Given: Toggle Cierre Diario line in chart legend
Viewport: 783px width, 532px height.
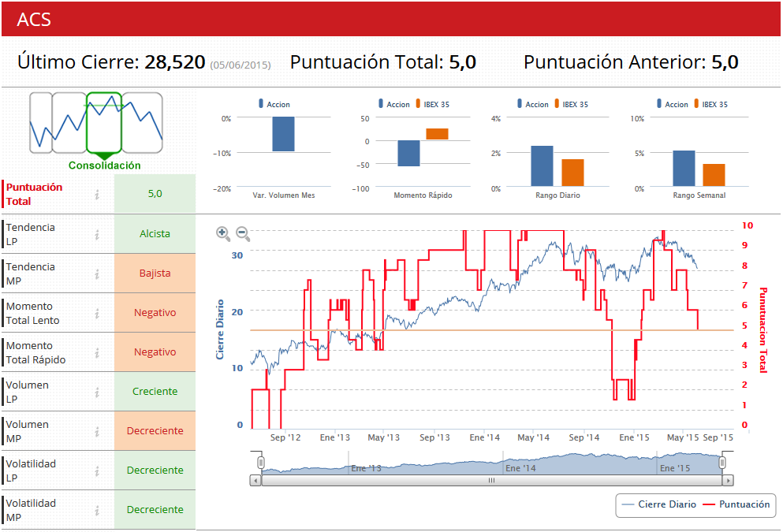Looking at the screenshot, I should [658, 504].
